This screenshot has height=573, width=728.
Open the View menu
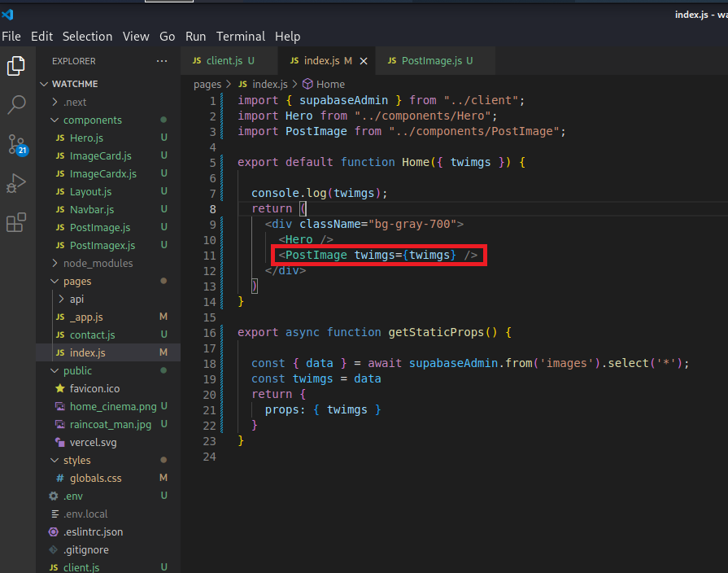coord(136,37)
